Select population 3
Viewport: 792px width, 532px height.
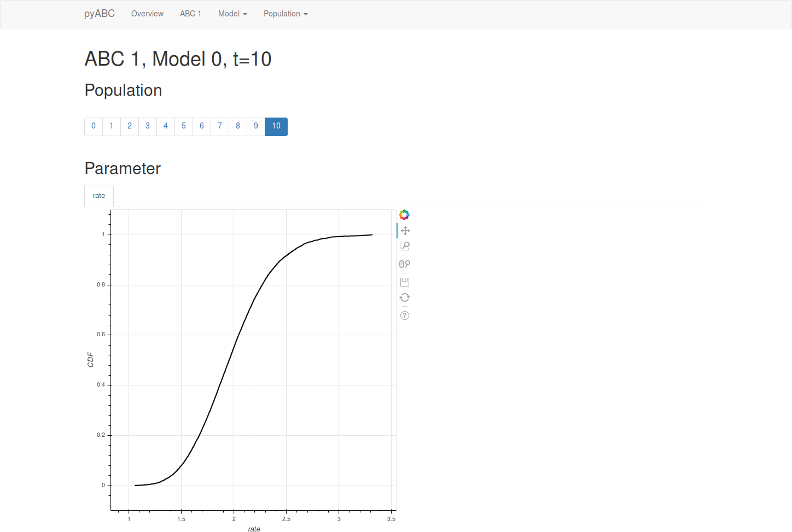pos(148,126)
